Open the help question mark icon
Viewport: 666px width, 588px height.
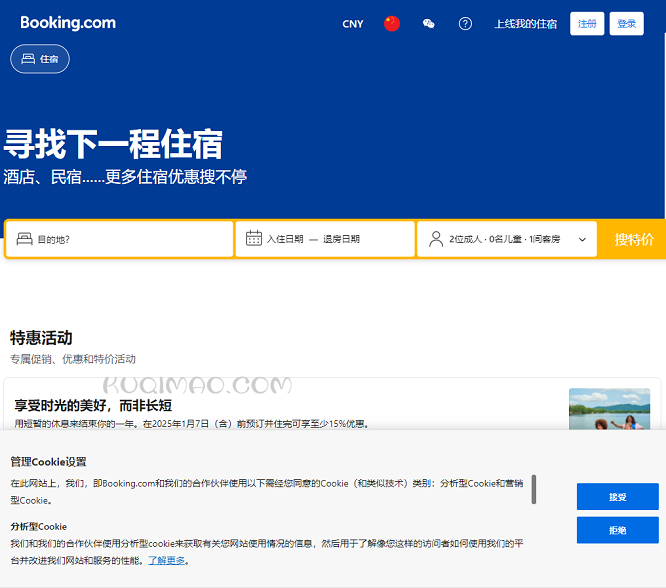point(465,24)
